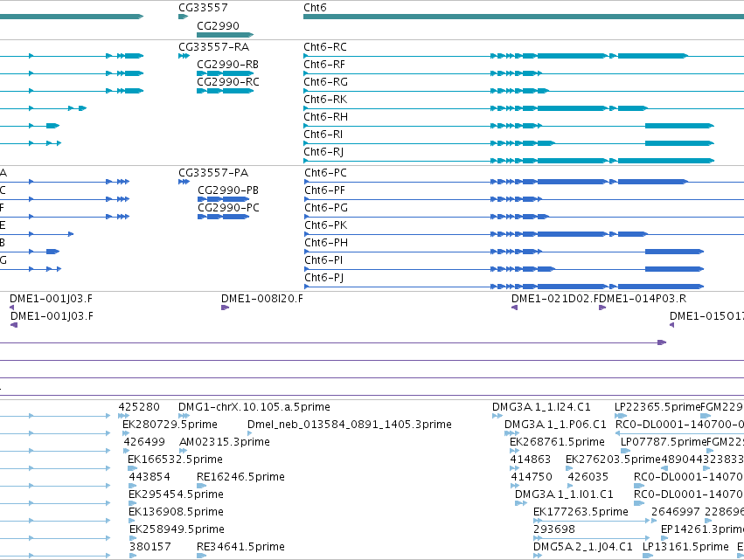Select the CG33557-RA transcript label

pos(213,47)
